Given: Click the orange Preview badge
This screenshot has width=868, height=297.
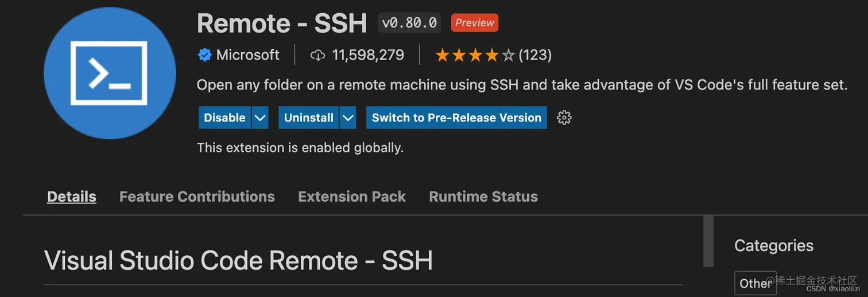Looking at the screenshot, I should click(475, 23).
